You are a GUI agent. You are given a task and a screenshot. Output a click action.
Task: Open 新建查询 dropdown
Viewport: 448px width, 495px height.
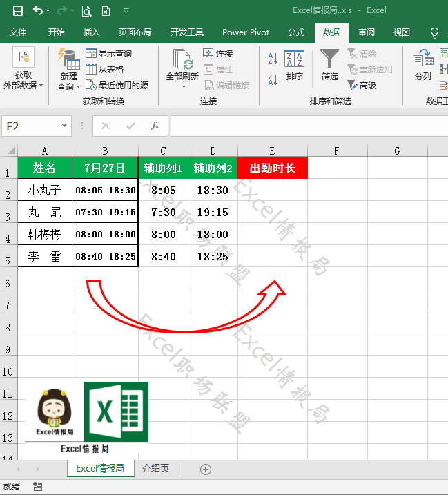pos(68,69)
